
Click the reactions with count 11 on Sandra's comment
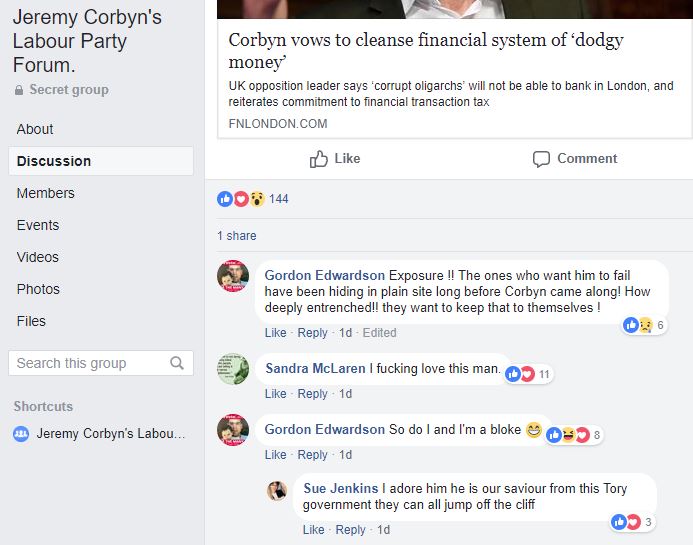tap(528, 374)
